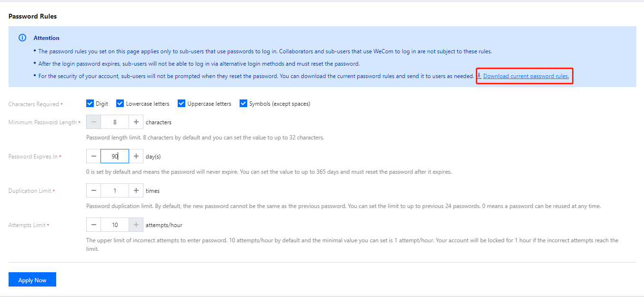This screenshot has width=644, height=297.
Task: Decrease the Duplication Limit times value
Action: (x=93, y=191)
